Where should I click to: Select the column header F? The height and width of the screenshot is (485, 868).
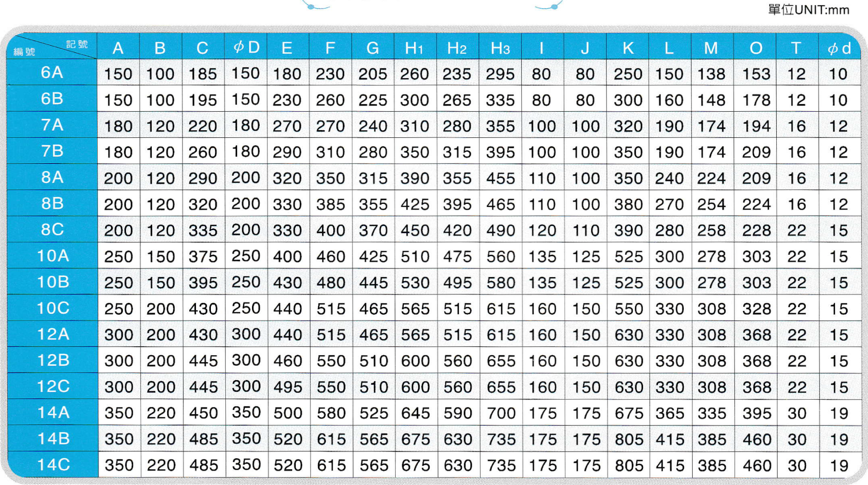pyautogui.click(x=330, y=48)
